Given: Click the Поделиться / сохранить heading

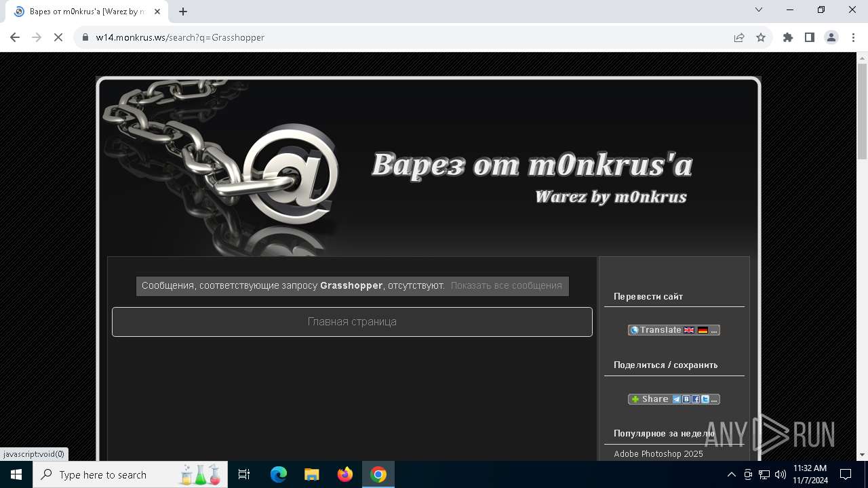Looking at the screenshot, I should click(665, 365).
